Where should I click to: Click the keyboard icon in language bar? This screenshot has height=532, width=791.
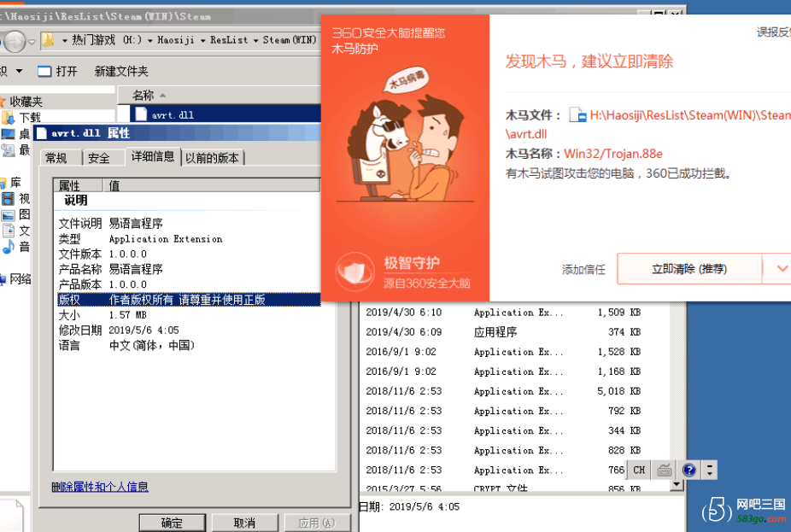665,471
